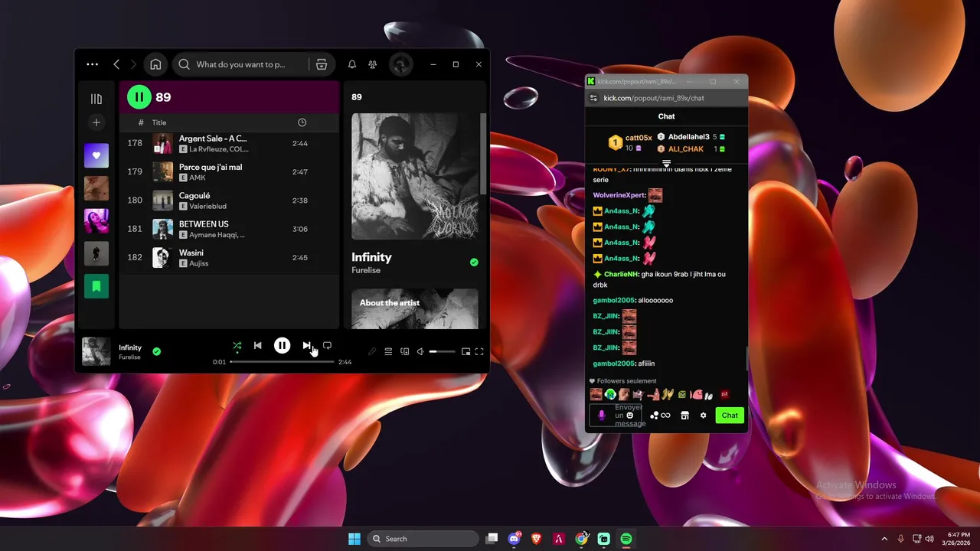Viewport: 980px width, 551px height.
Task: Open CharlieNH's username in chat
Action: click(x=621, y=274)
